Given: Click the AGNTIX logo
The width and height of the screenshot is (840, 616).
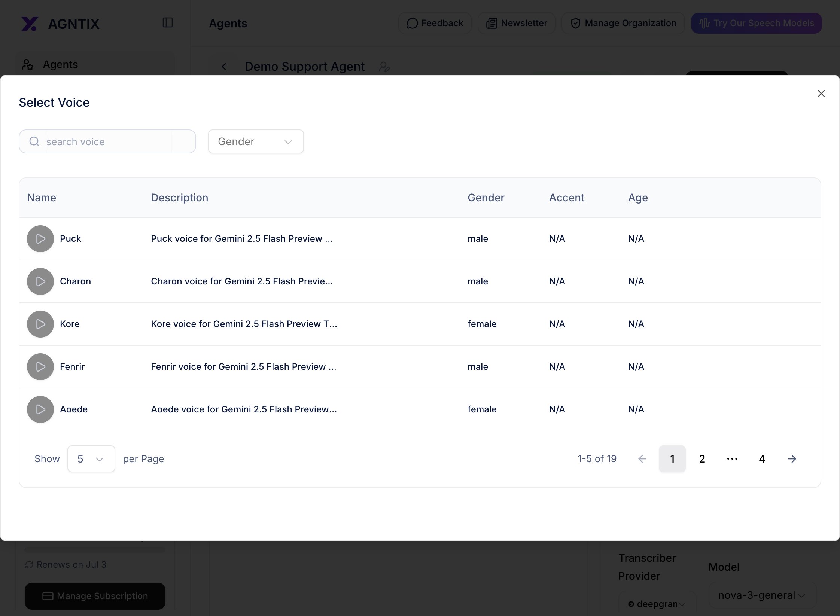Looking at the screenshot, I should click(x=60, y=24).
